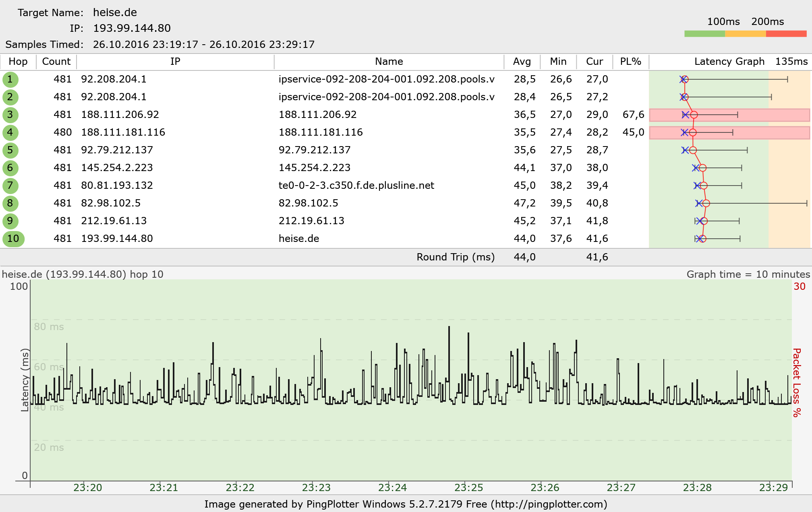This screenshot has height=512, width=812.
Task: Click the green hop 1 circle icon
Action: coord(10,79)
